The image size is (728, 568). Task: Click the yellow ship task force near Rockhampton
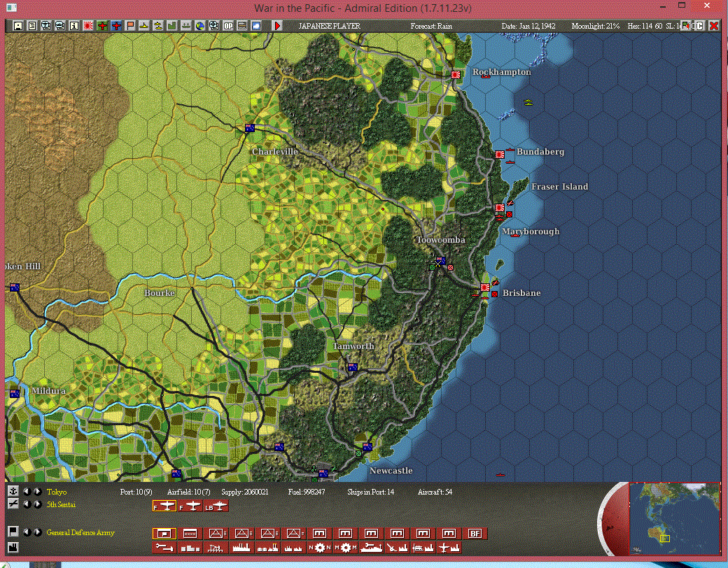click(x=528, y=102)
